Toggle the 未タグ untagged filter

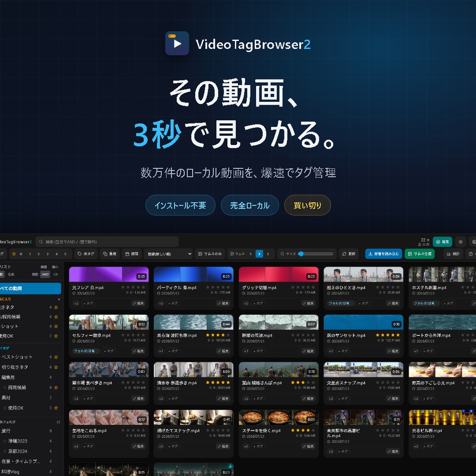(86, 254)
